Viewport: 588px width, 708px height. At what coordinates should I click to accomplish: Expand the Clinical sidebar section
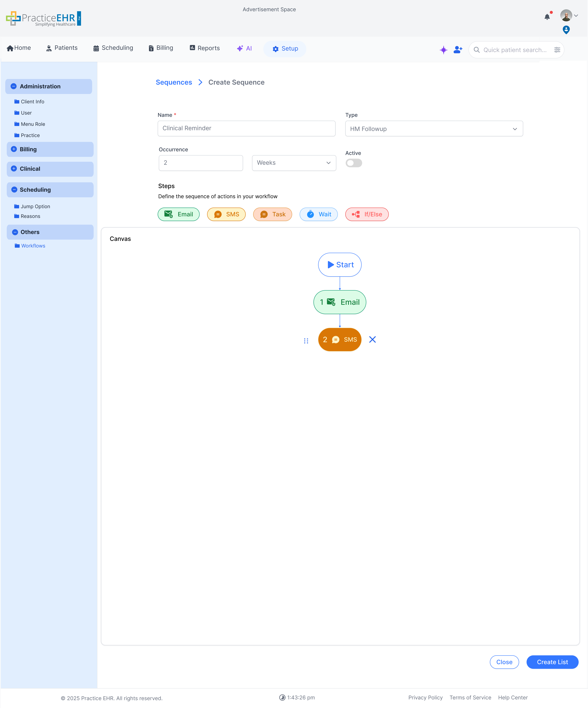click(x=14, y=168)
